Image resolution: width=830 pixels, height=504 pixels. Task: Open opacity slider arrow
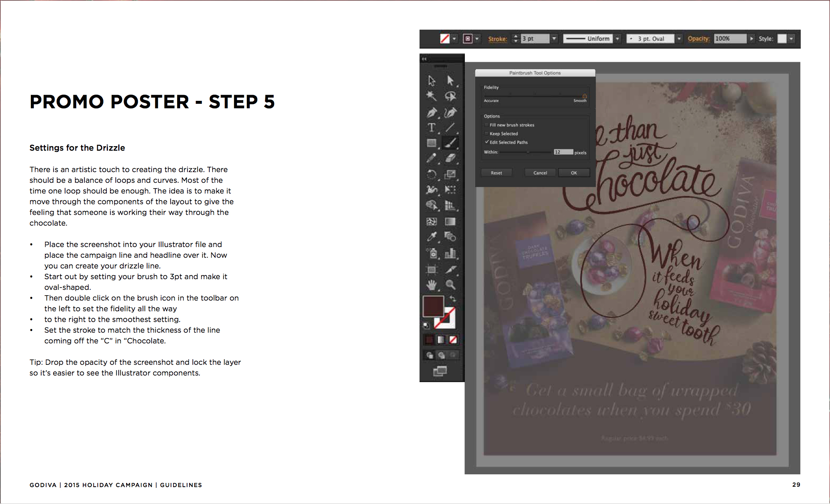coord(752,39)
